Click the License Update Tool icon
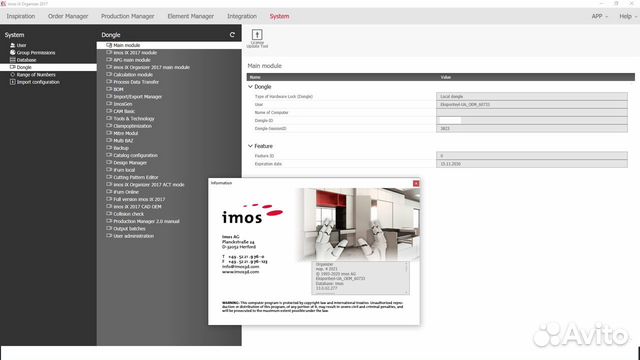640x360 pixels. point(257,39)
